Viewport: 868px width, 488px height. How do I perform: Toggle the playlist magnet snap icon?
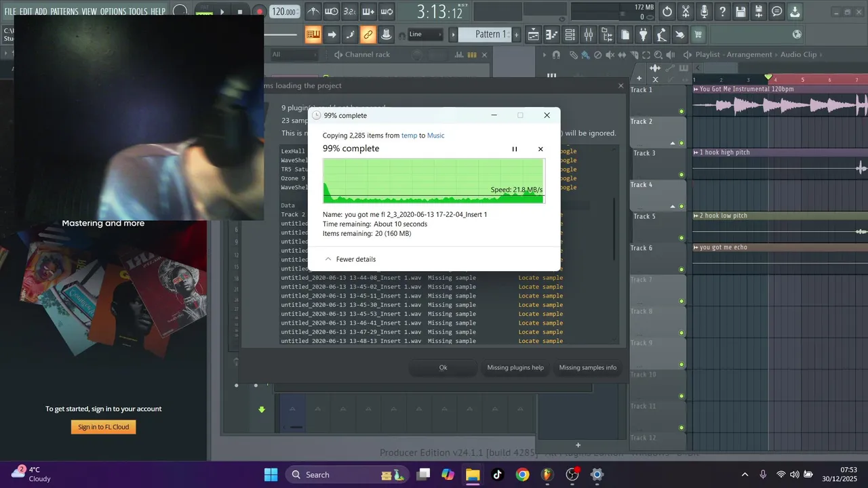coord(556,55)
